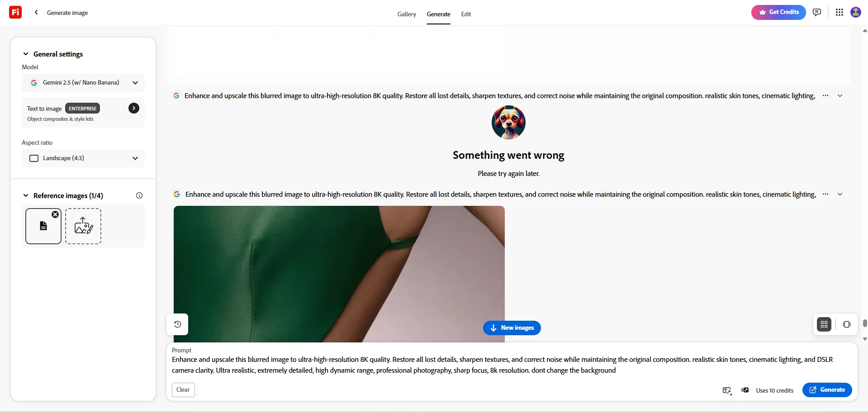This screenshot has height=413, width=868.
Task: Click the reference images info icon
Action: [139, 195]
